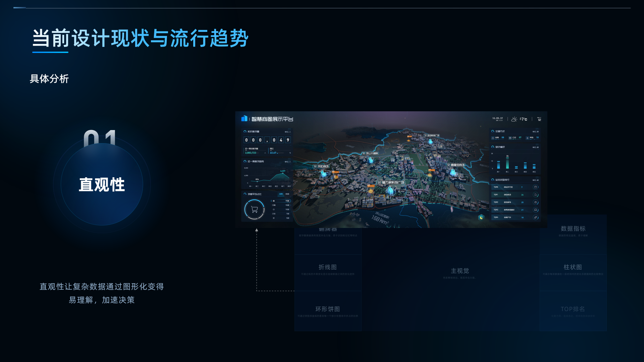Click the camera icon on the TOP2 row
This screenshot has height=362, width=644.
point(536,202)
